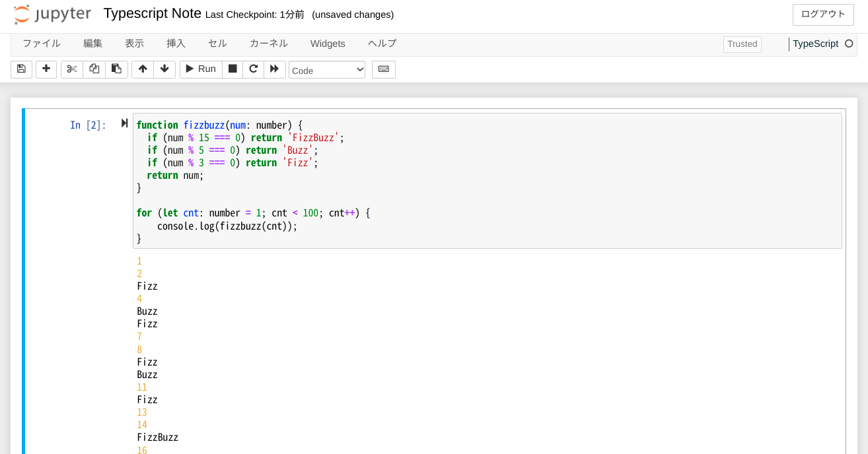Click the ログアウト button
Screen dimensions: 868x454
coord(822,15)
